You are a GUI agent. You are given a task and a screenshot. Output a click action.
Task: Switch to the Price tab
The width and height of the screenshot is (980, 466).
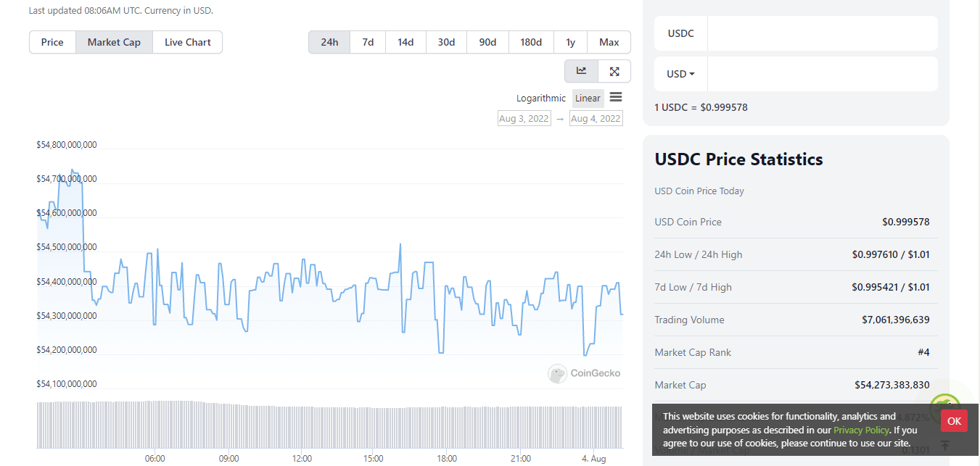[52, 42]
